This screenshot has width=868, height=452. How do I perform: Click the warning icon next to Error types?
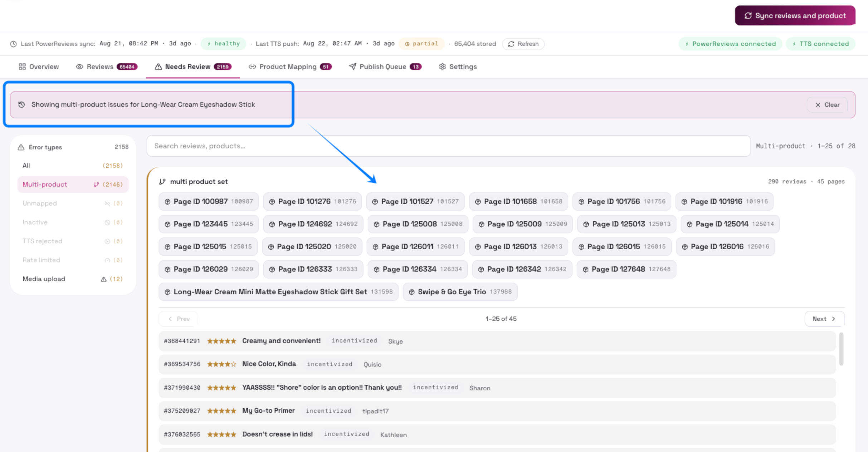coord(21,147)
